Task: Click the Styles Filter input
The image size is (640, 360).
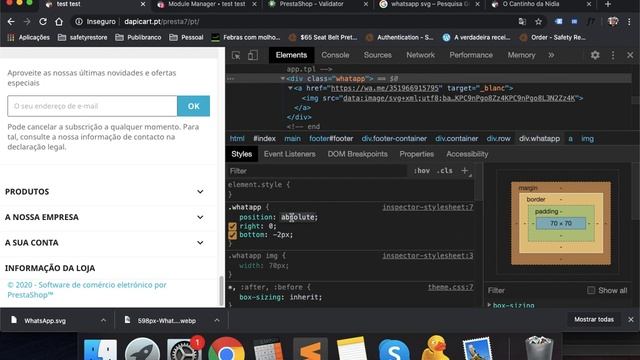Action: click(x=317, y=171)
